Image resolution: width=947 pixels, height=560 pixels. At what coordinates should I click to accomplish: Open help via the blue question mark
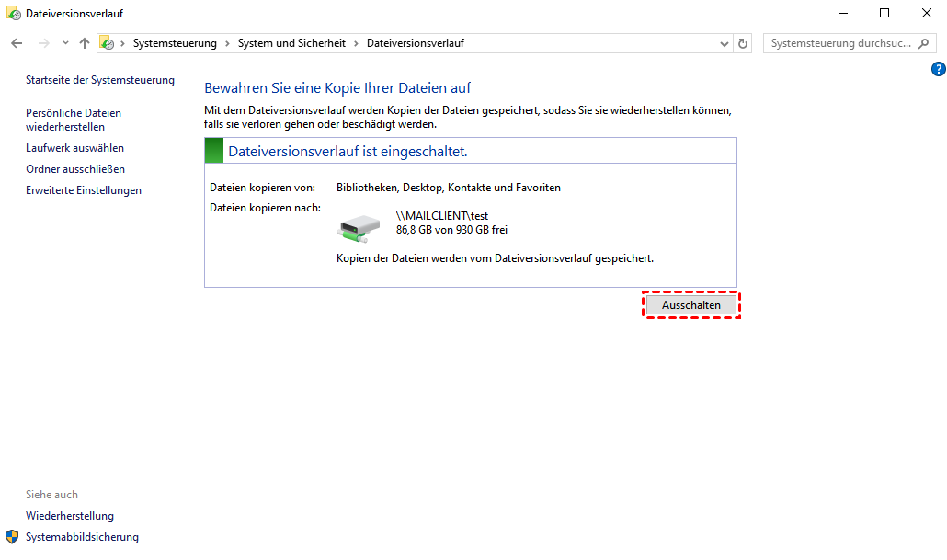tap(938, 69)
